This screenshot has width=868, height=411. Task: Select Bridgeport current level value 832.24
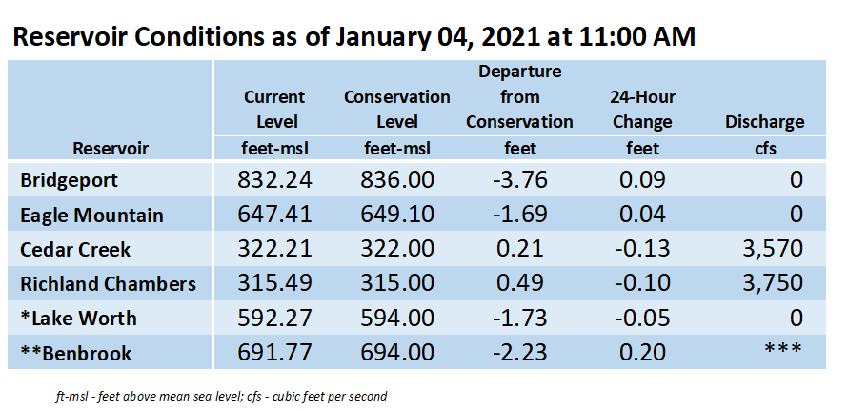coord(274,180)
